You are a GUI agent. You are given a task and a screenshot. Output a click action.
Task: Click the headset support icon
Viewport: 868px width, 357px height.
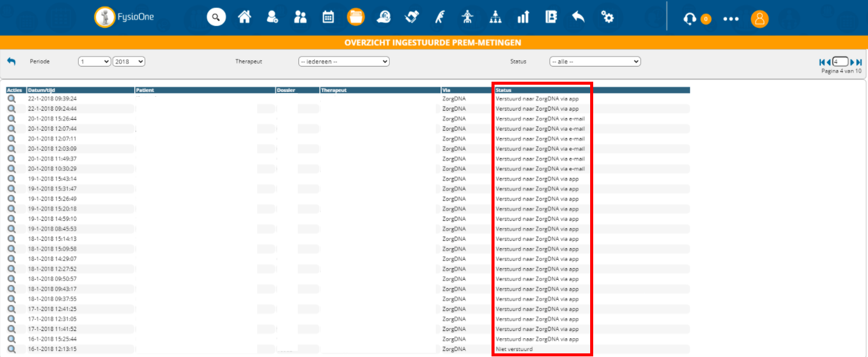[689, 19]
